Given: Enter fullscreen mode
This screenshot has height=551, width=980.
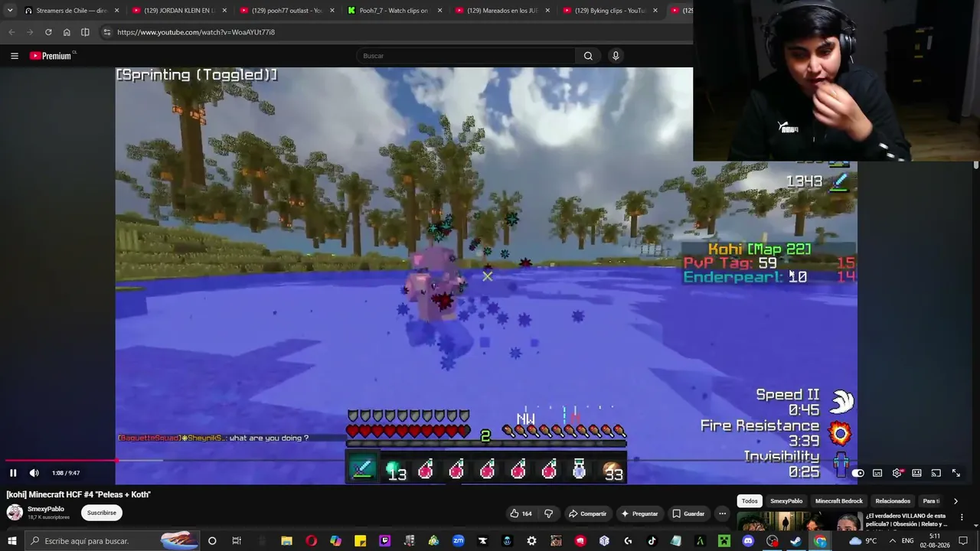Looking at the screenshot, I should click(956, 473).
